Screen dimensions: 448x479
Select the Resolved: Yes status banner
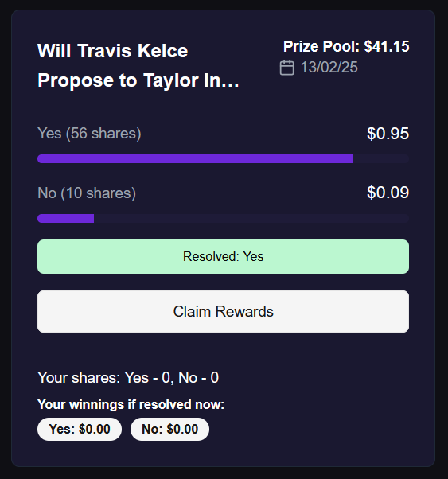point(223,256)
